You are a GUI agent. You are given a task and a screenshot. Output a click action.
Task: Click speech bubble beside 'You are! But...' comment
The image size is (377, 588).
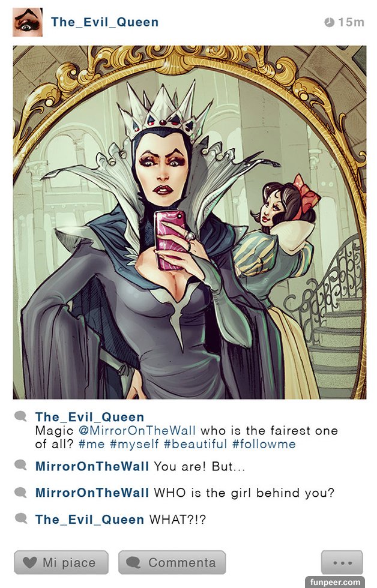tap(20, 466)
